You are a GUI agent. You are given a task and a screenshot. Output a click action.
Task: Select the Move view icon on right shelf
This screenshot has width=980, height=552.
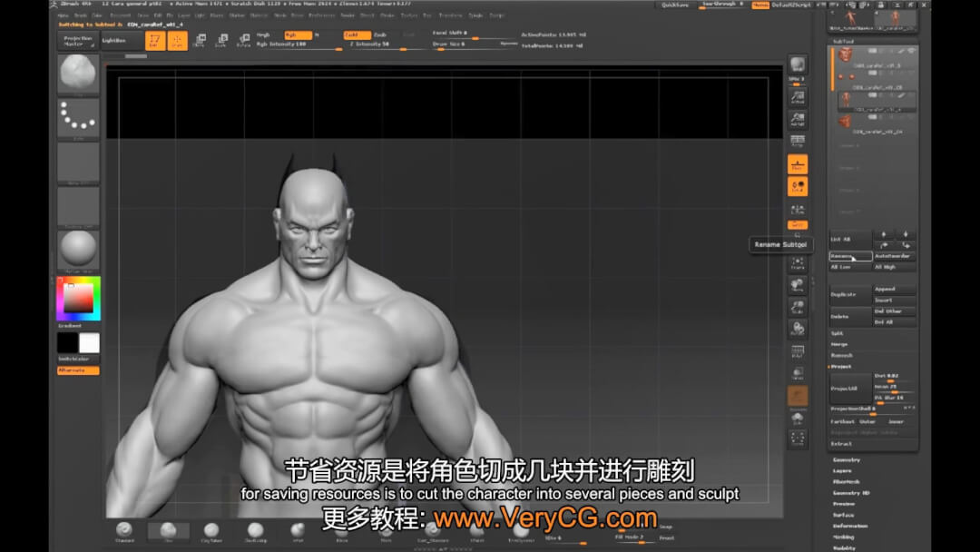point(798,286)
